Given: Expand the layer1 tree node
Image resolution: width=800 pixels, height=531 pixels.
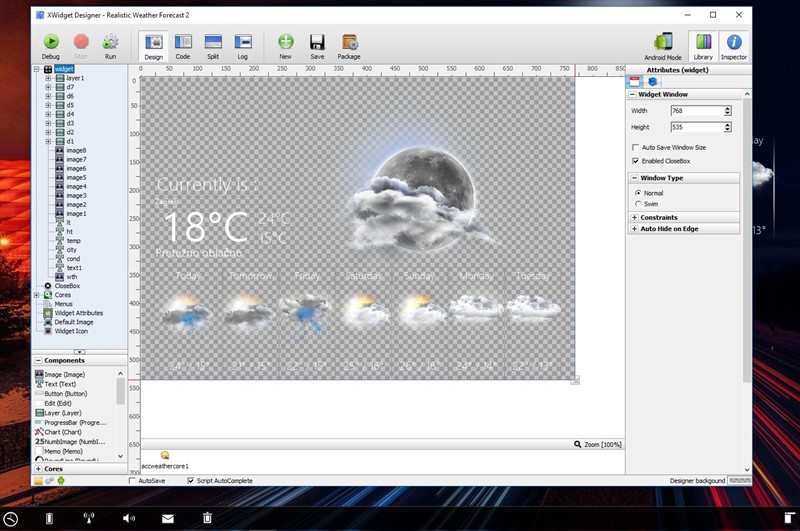Looking at the screenshot, I should (x=48, y=78).
